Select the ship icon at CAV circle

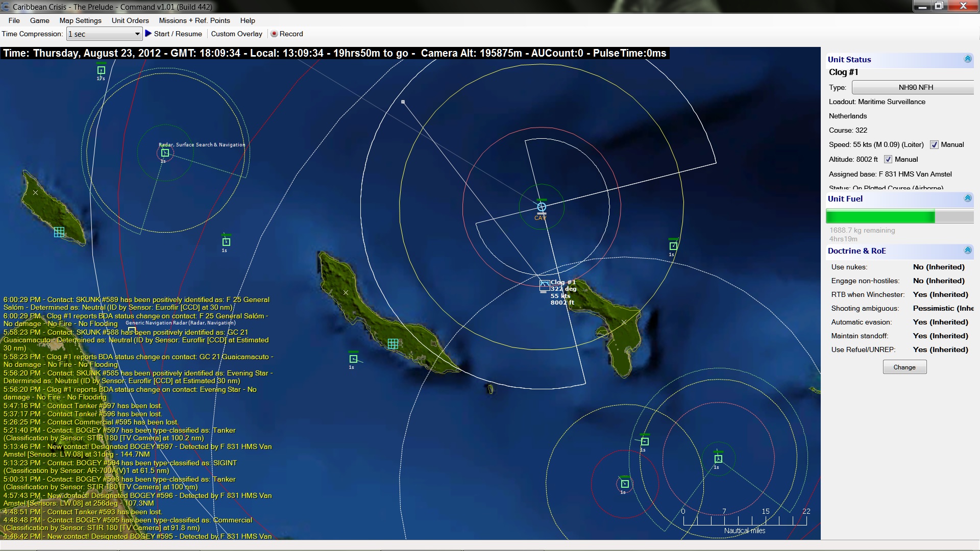542,207
